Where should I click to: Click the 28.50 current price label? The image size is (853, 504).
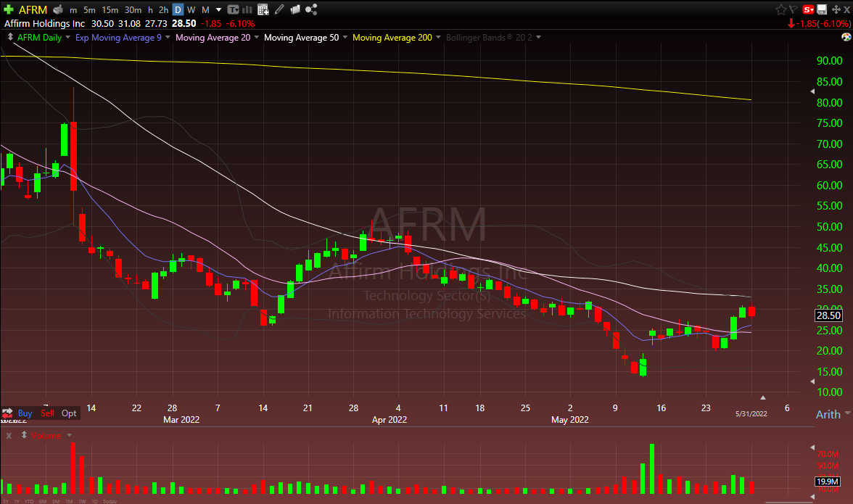[828, 315]
